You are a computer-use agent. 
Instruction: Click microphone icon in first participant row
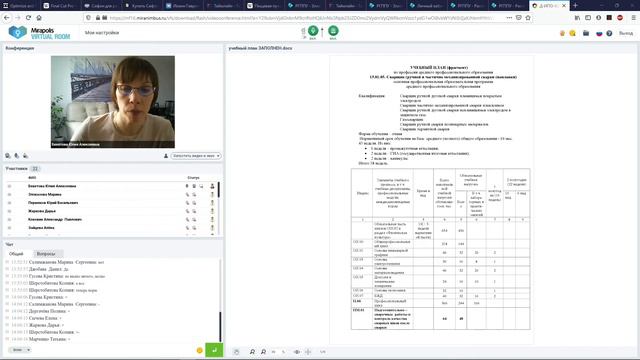tap(187, 186)
